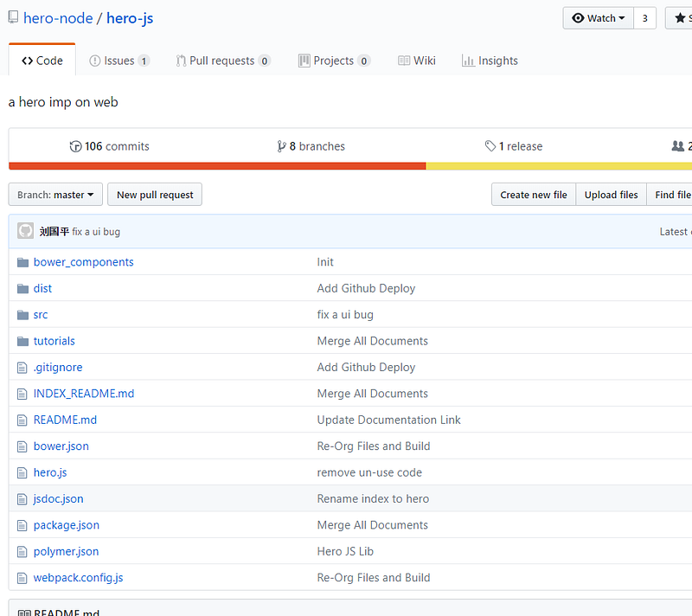Open the Branch: master dropdown
Screen dimensions: 692x616
[55, 195]
